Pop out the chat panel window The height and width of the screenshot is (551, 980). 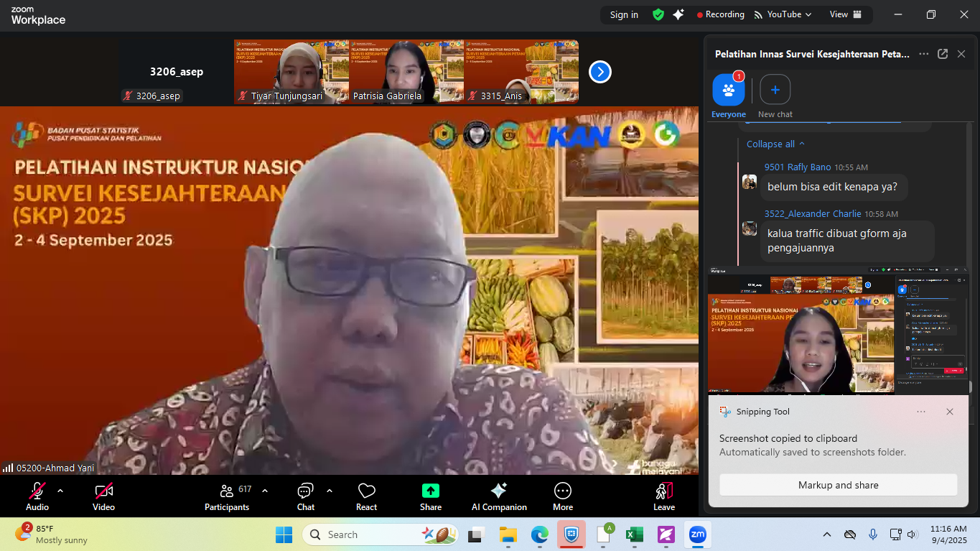pos(943,54)
